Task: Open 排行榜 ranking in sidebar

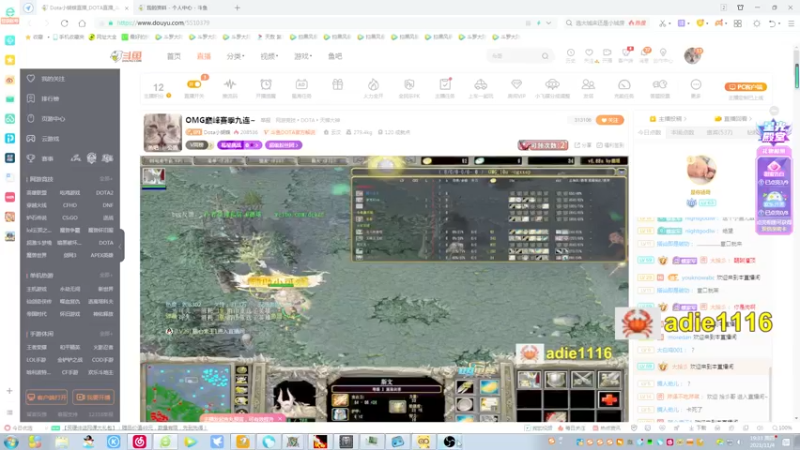Action: pos(31,98)
